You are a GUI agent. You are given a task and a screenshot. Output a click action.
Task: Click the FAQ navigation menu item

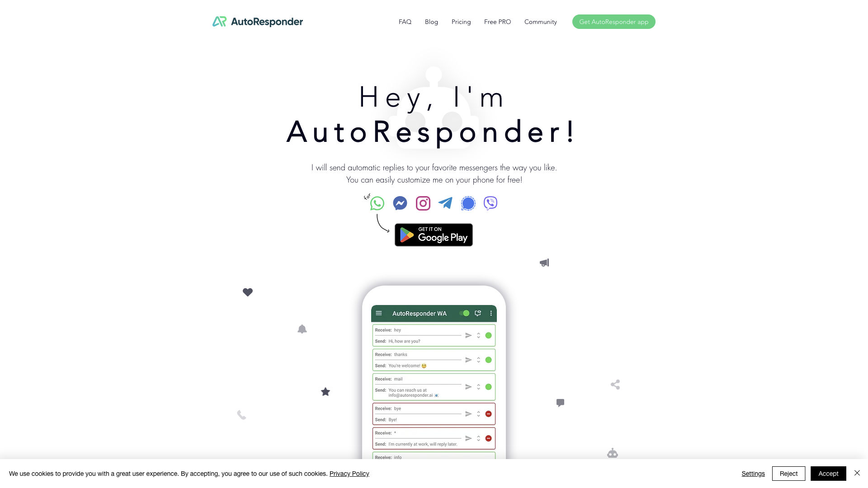click(x=405, y=21)
